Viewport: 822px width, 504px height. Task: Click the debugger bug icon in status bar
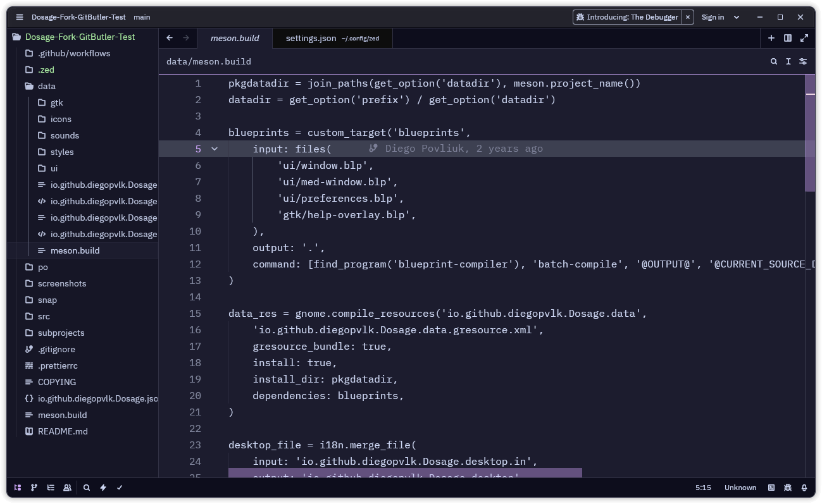pyautogui.click(x=787, y=488)
